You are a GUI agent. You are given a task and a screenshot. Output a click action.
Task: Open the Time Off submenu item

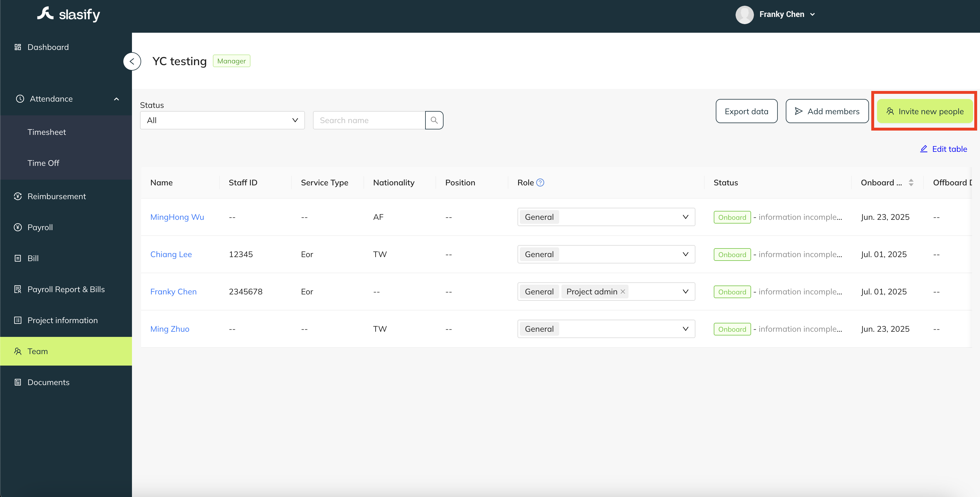pos(66,163)
